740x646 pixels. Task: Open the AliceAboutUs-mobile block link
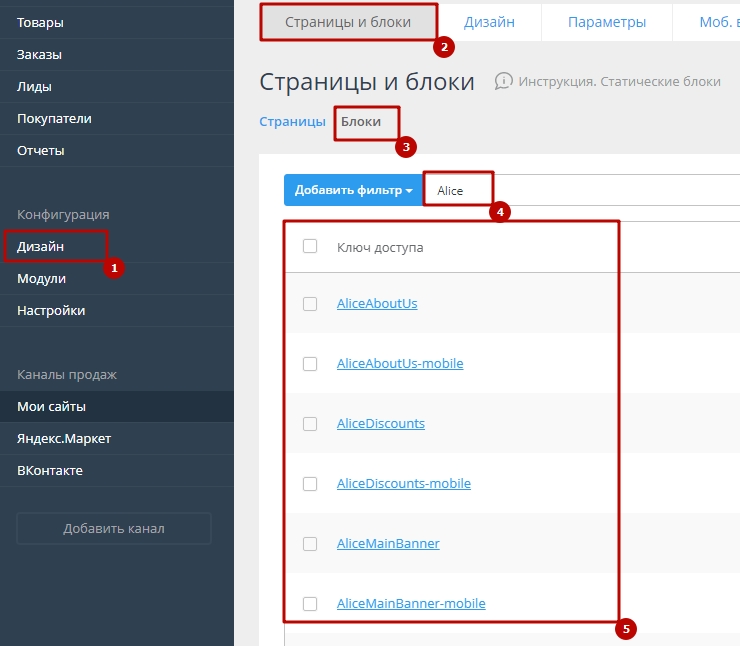[400, 364]
